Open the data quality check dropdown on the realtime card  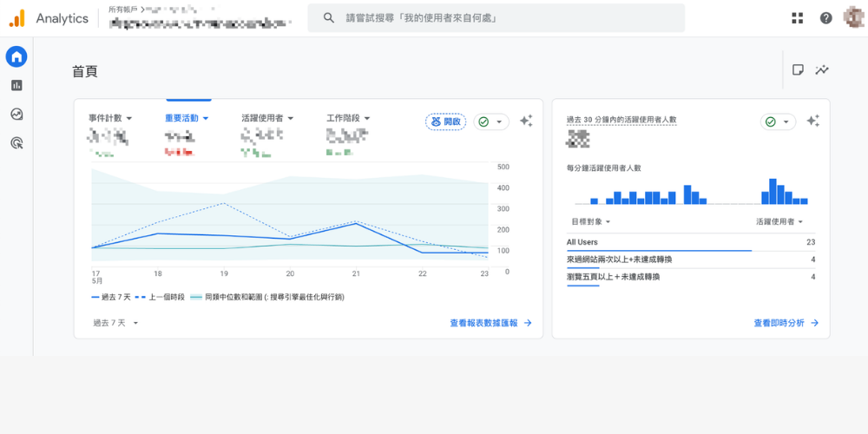click(x=778, y=122)
